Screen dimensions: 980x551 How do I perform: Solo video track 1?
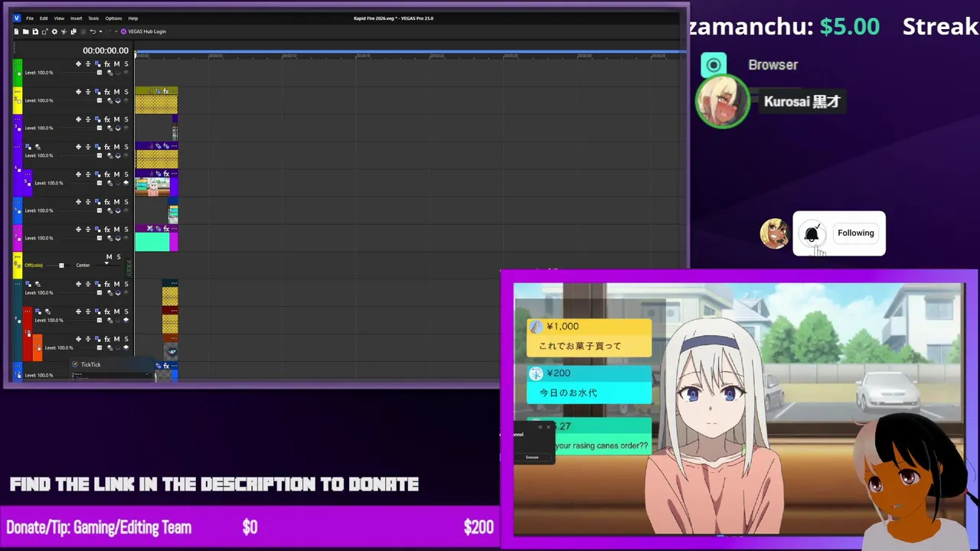[x=126, y=64]
